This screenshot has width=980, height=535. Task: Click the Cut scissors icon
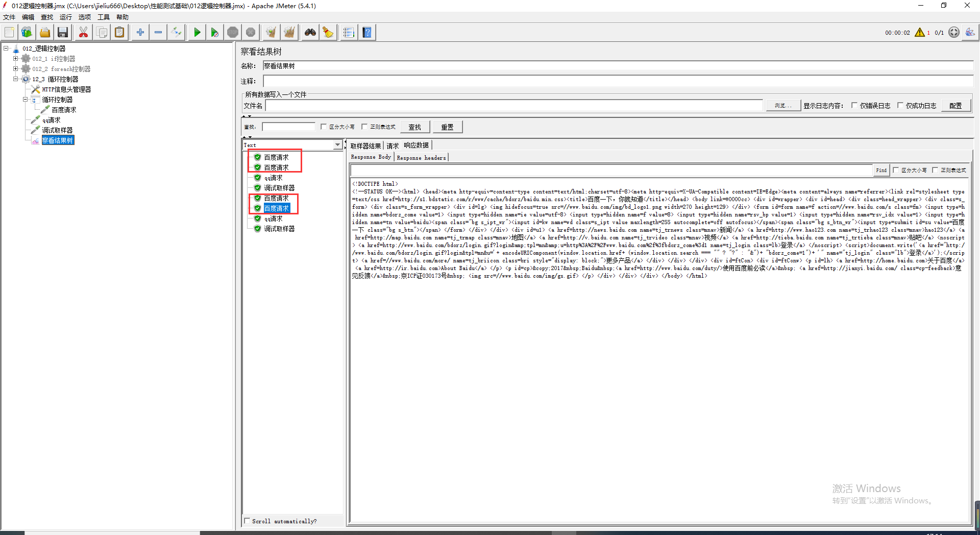(x=83, y=32)
